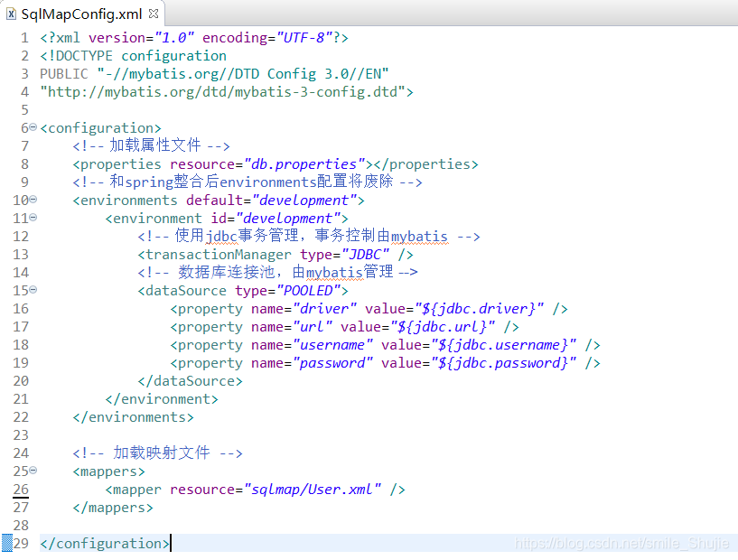Click the 加载属性文件 comment

pyautogui.click(x=151, y=146)
